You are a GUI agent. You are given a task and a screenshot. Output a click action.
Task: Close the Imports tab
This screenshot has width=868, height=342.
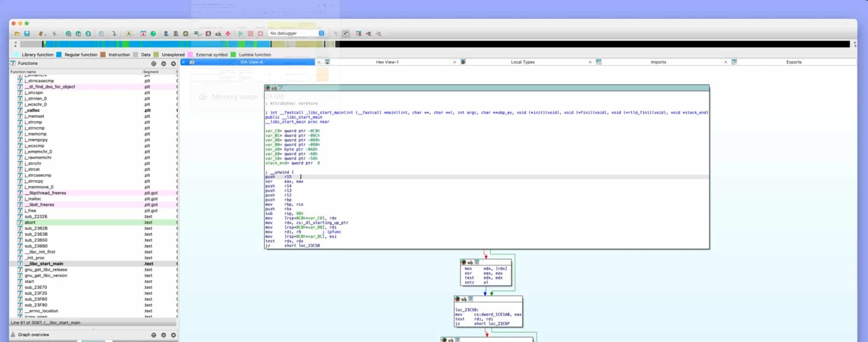coord(590,62)
